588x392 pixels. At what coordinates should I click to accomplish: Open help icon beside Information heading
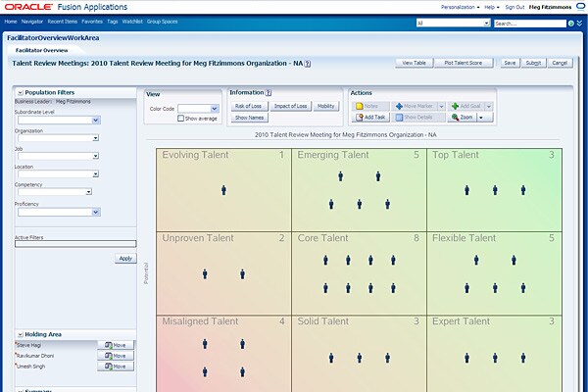tap(269, 93)
